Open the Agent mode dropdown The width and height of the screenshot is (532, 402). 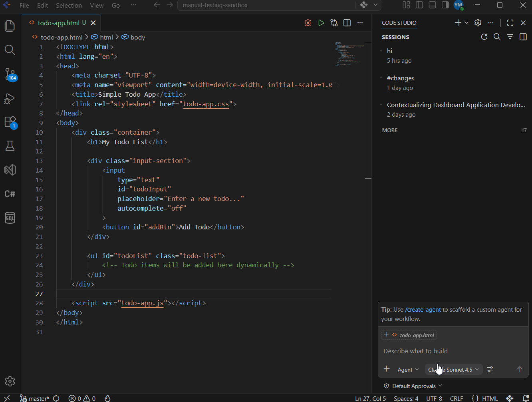tap(408, 370)
